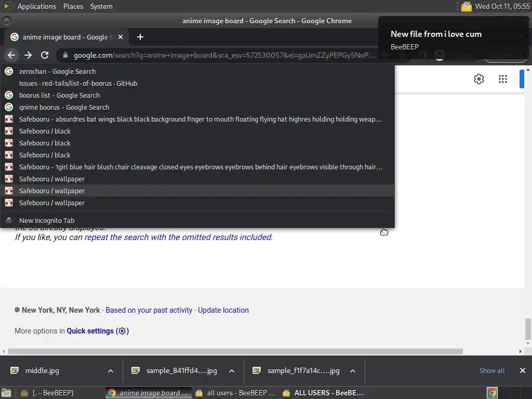
Task: Switch to [. - BeeBEEP] taskbar window
Action: click(47, 393)
